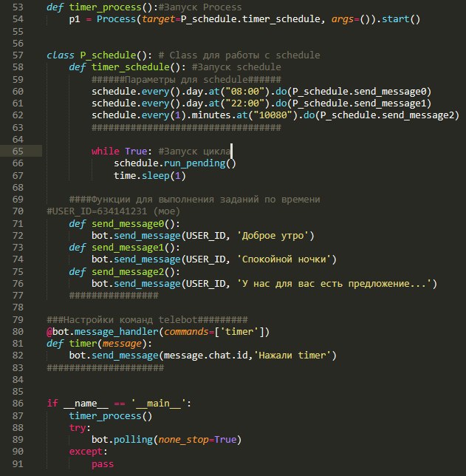Click the 'except' keyword on line 90
The width and height of the screenshot is (466, 476).
coord(86,452)
